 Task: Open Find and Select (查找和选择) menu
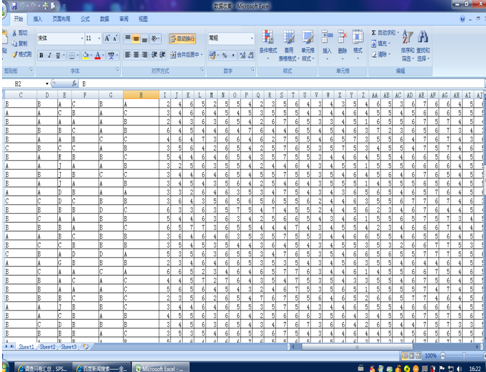click(x=423, y=45)
